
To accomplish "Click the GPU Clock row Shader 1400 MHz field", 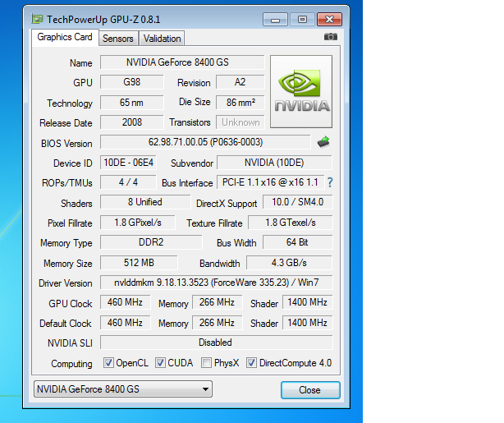I will (x=308, y=302).
